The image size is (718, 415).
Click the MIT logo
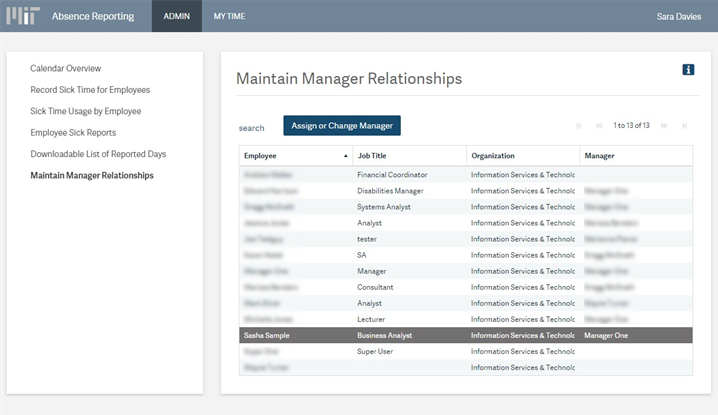23,16
